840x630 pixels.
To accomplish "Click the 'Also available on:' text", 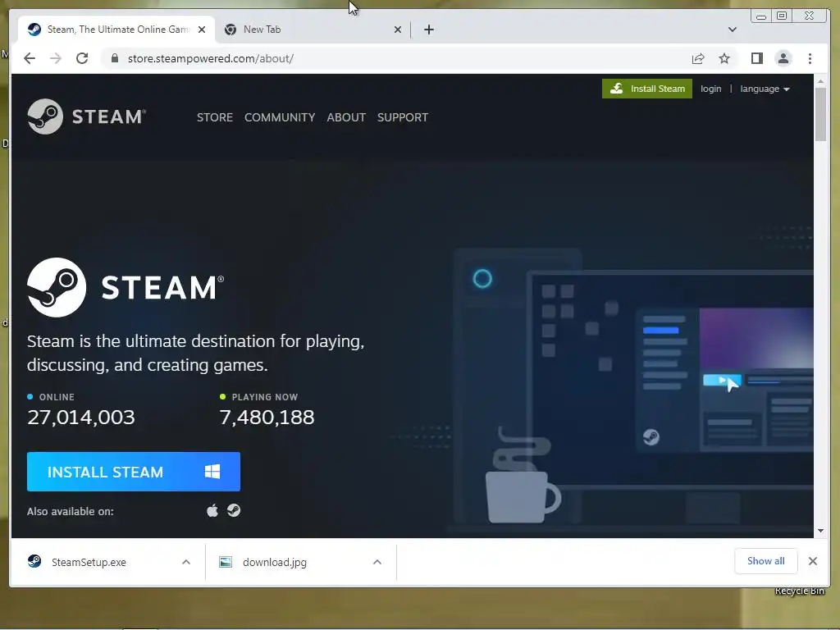I will 71,511.
